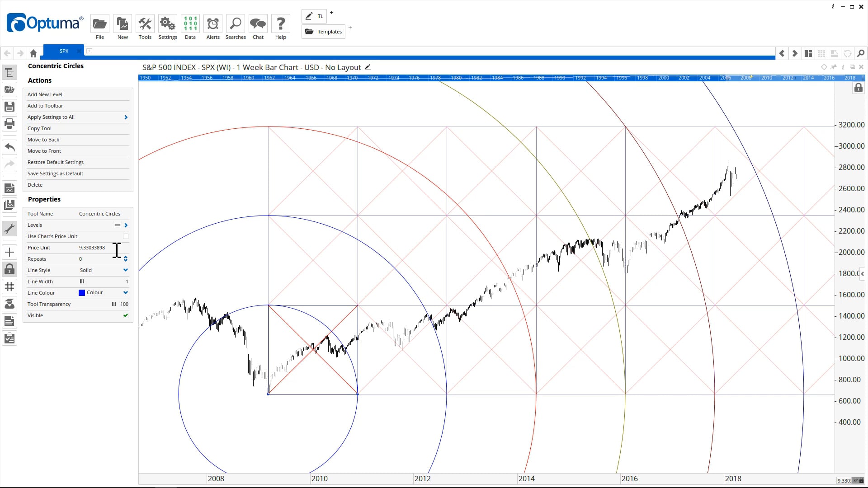Click the notes document icon in sidebar
This screenshot has height=488, width=868.
tap(9, 321)
